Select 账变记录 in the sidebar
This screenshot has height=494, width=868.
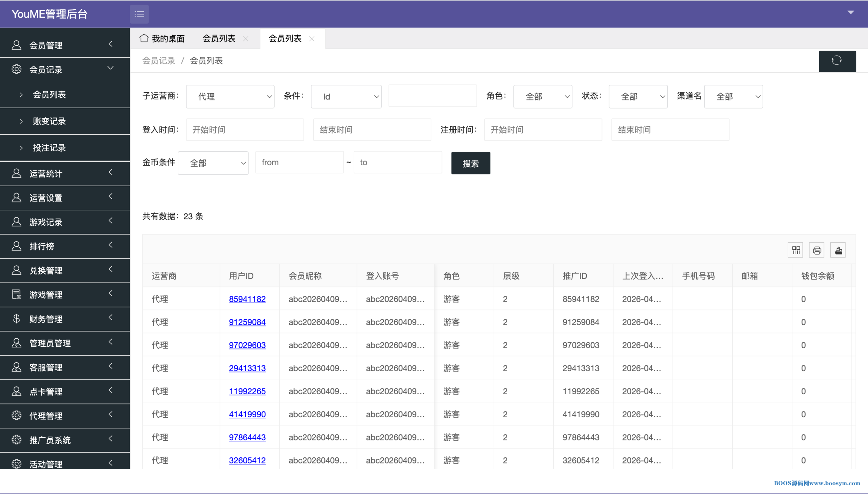pos(49,121)
